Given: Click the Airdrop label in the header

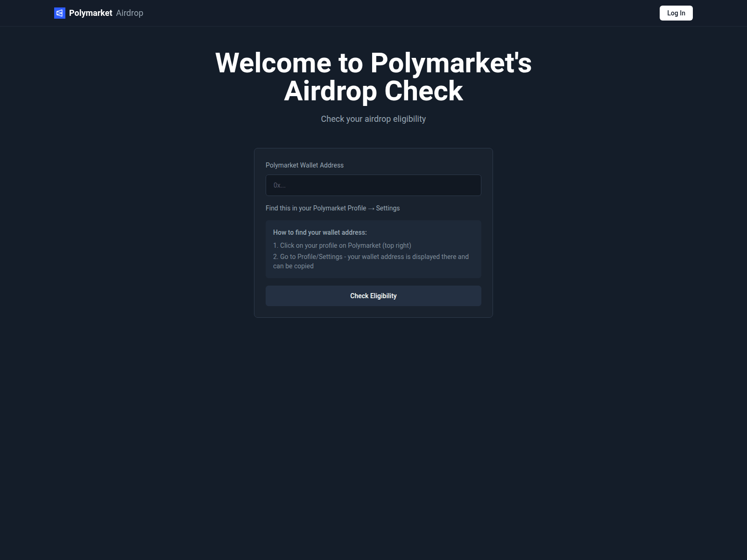Looking at the screenshot, I should pyautogui.click(x=129, y=13).
